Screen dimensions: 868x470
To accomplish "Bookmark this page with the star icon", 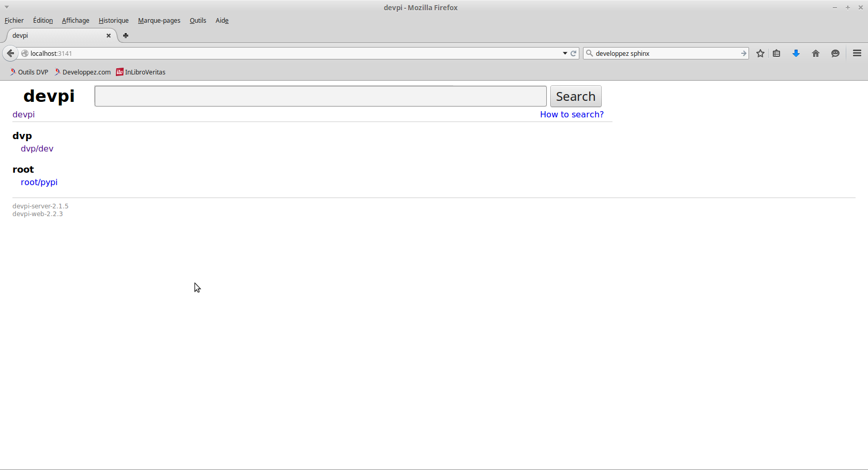I will coord(760,53).
